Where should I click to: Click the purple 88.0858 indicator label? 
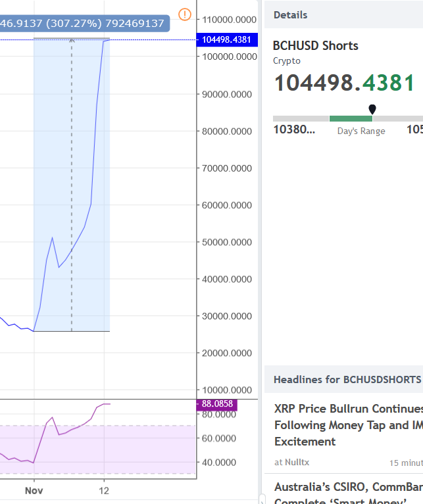tap(217, 404)
